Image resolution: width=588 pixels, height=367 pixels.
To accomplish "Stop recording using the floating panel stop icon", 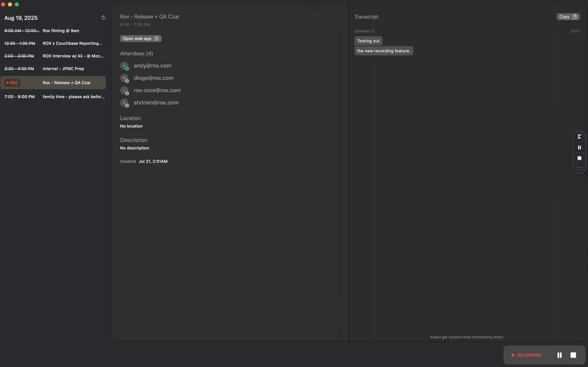I will pos(579,158).
